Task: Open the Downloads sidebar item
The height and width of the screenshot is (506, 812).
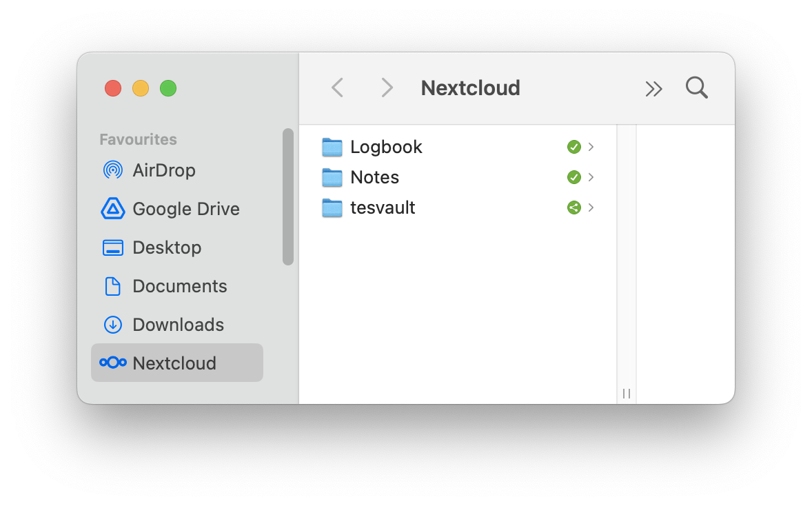Action: (x=177, y=325)
